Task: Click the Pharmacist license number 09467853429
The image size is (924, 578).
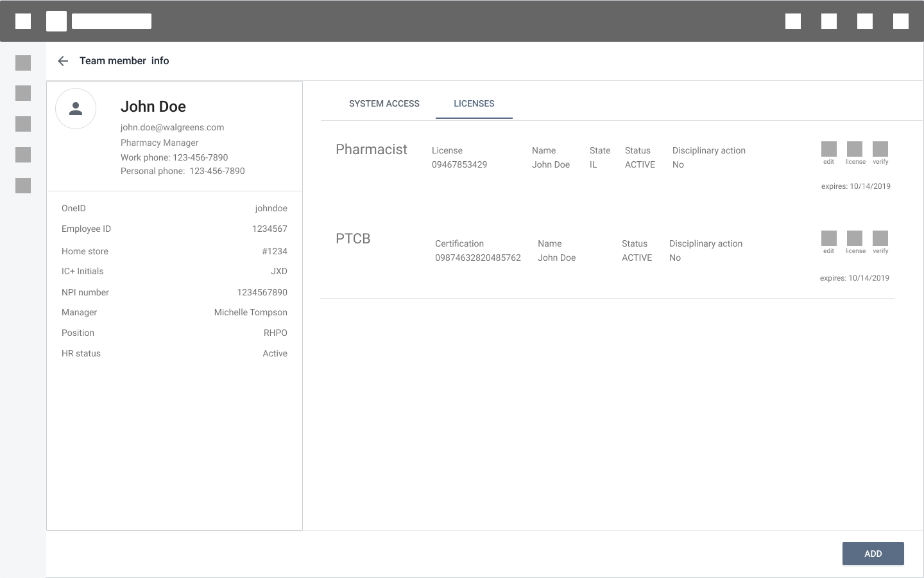Action: (x=459, y=164)
